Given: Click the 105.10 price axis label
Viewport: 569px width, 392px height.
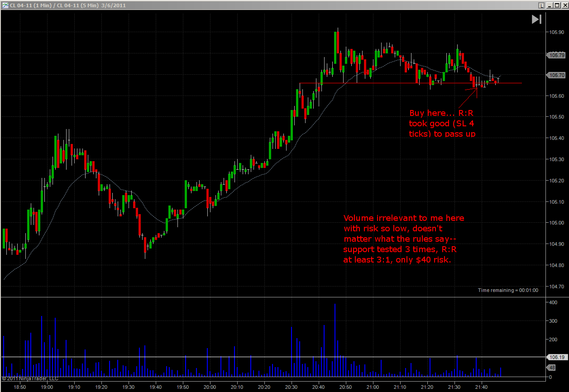Looking at the screenshot, I should click(557, 202).
